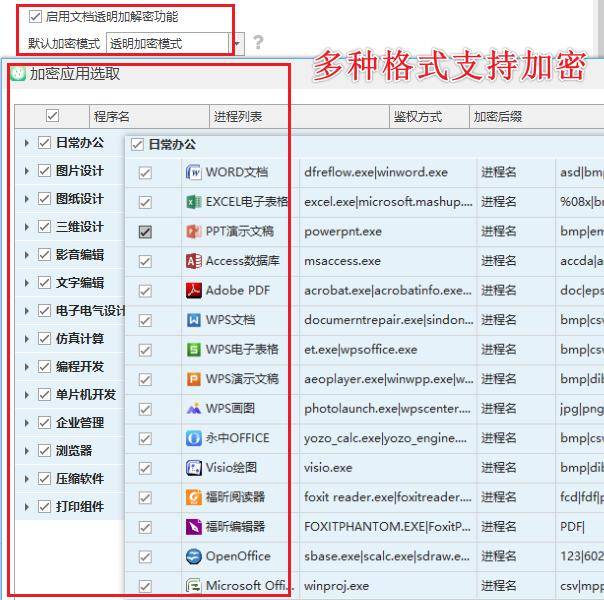Select the 仿真计算 category
The image size is (604, 600).
point(80,339)
